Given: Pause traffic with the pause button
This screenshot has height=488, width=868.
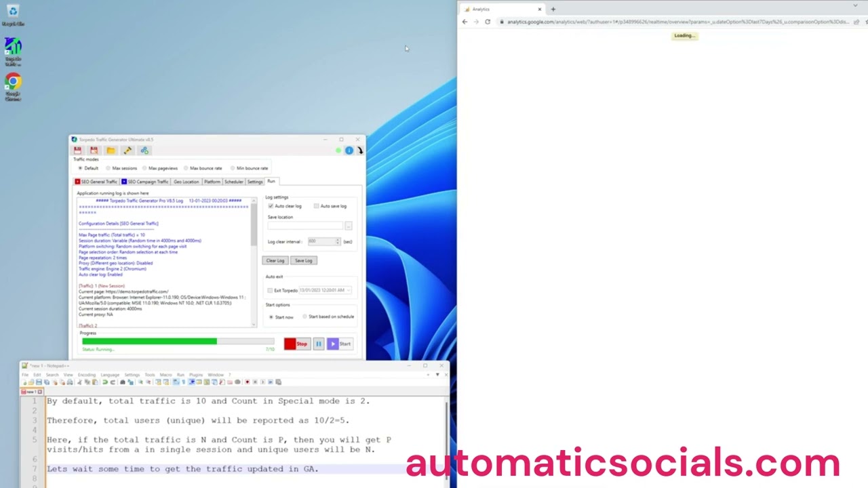Looking at the screenshot, I should coord(318,344).
